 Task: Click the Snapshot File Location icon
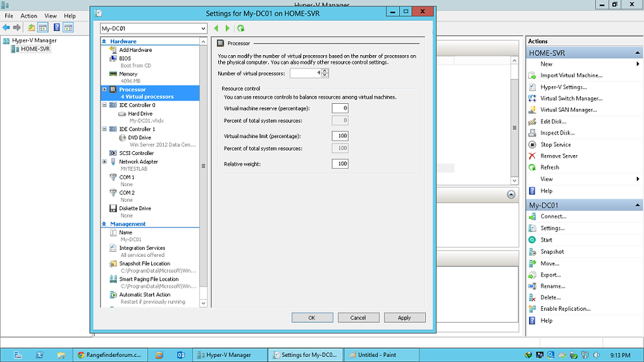113,263
